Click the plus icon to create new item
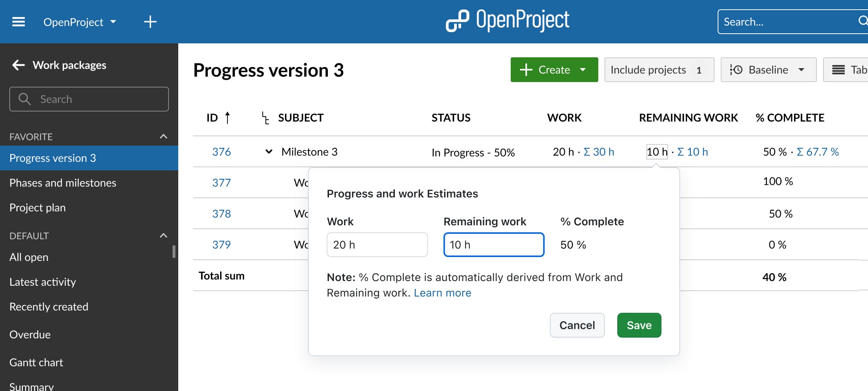 [150, 22]
